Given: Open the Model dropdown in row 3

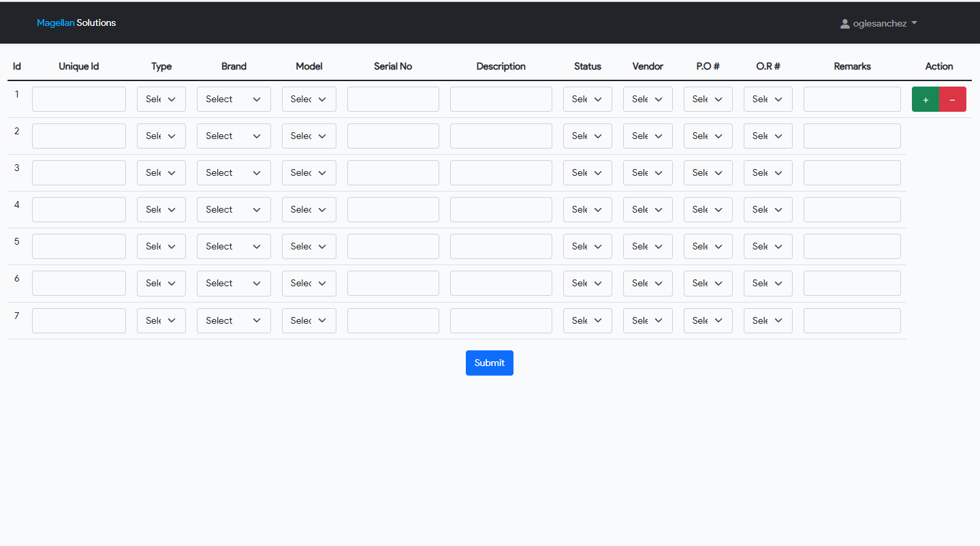Looking at the screenshot, I should pyautogui.click(x=309, y=172).
